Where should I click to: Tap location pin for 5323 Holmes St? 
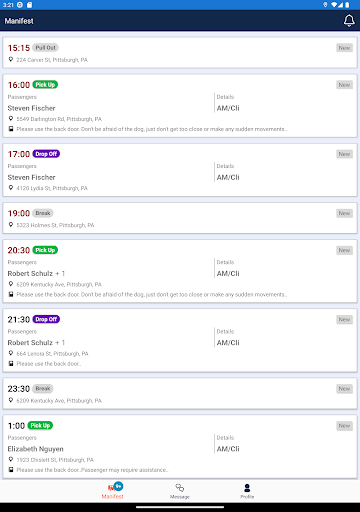click(11, 225)
